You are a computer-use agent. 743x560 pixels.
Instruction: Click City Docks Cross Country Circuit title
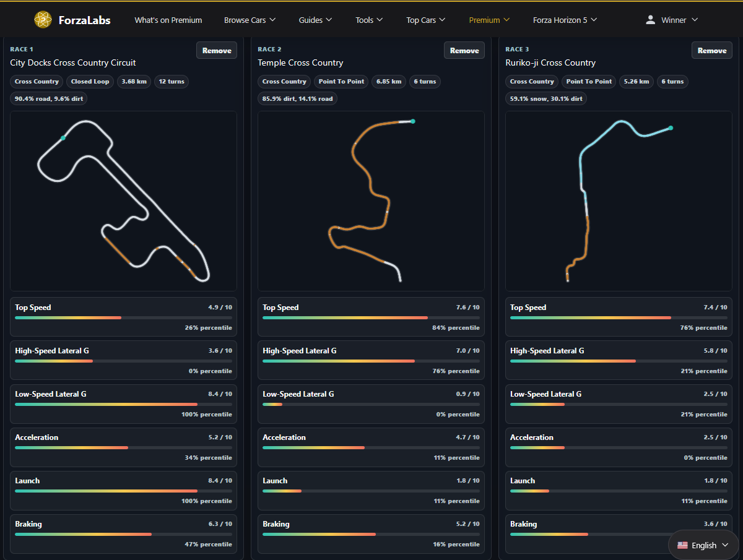coord(73,62)
